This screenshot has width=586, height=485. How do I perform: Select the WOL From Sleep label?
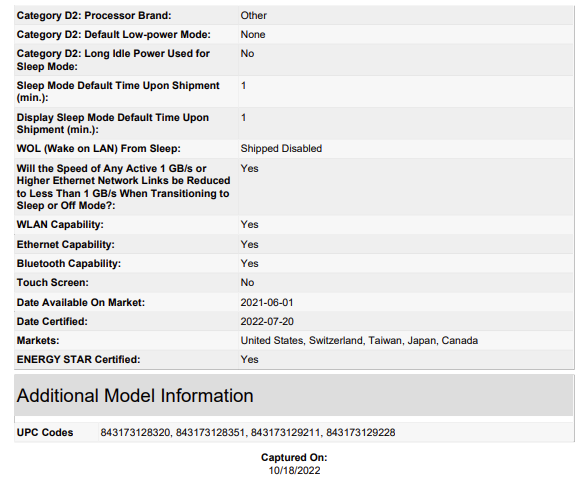click(x=99, y=148)
